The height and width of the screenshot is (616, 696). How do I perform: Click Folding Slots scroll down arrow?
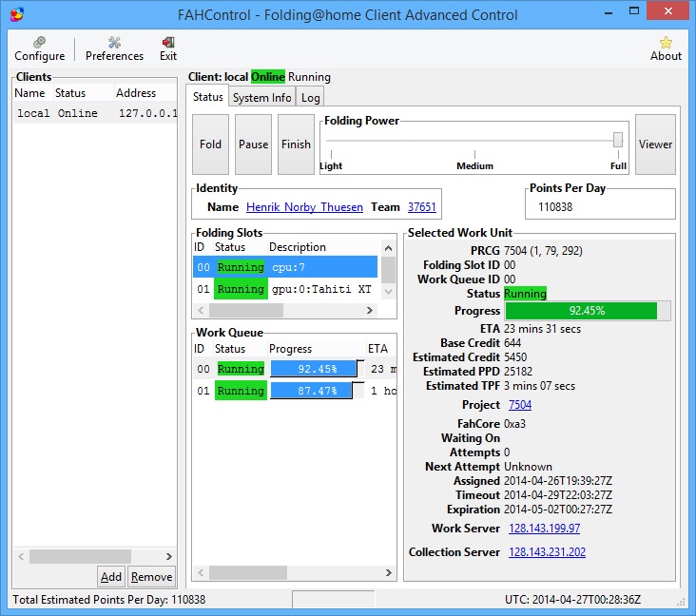coord(388,292)
